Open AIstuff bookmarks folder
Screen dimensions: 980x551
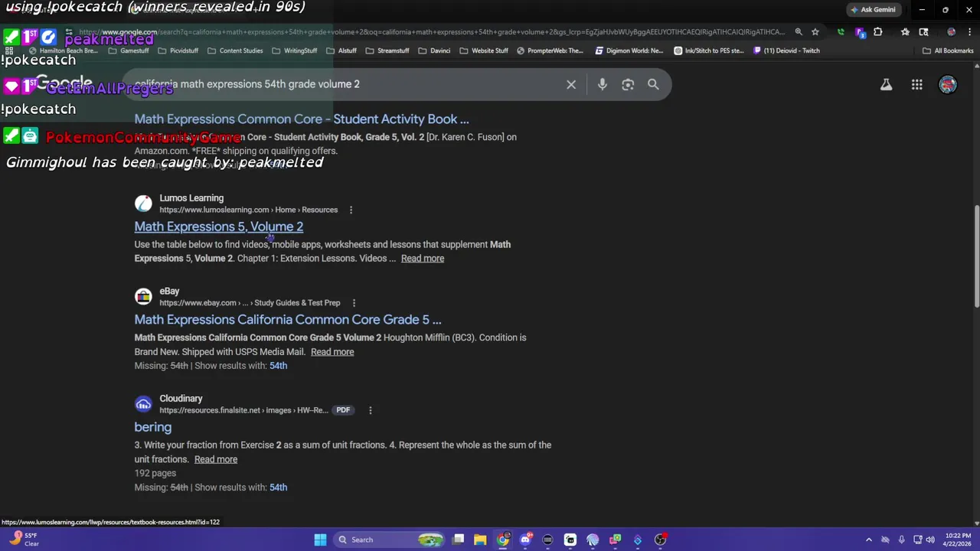[x=341, y=51]
